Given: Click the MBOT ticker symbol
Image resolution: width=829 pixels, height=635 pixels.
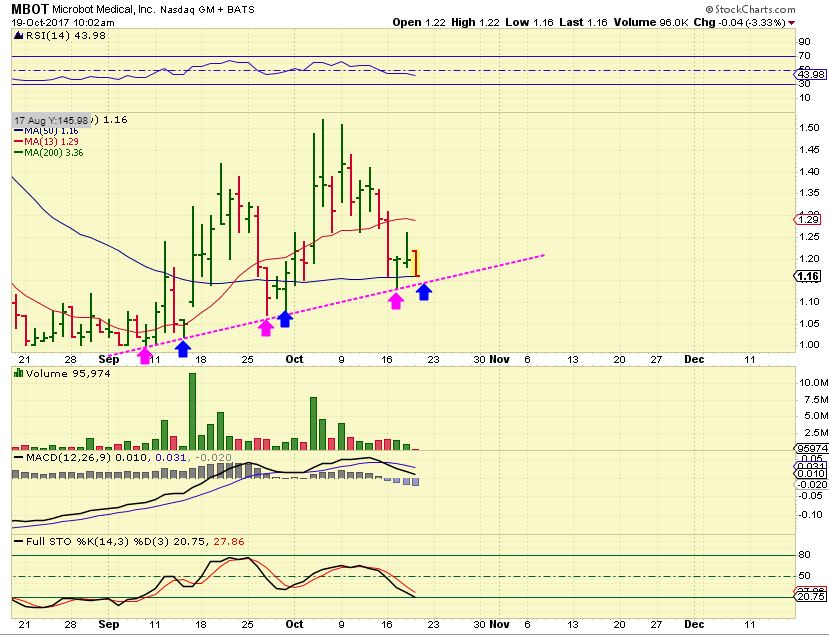Looking at the screenshot, I should 30,9.
